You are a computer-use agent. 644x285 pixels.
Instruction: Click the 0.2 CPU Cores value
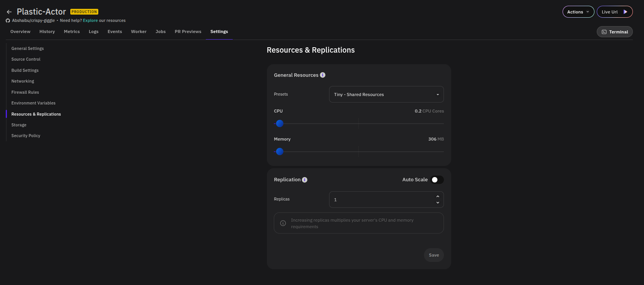pyautogui.click(x=429, y=111)
